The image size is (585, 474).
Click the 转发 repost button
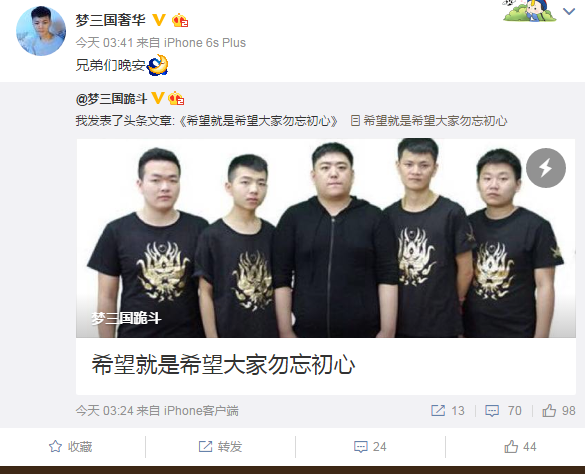(220, 446)
